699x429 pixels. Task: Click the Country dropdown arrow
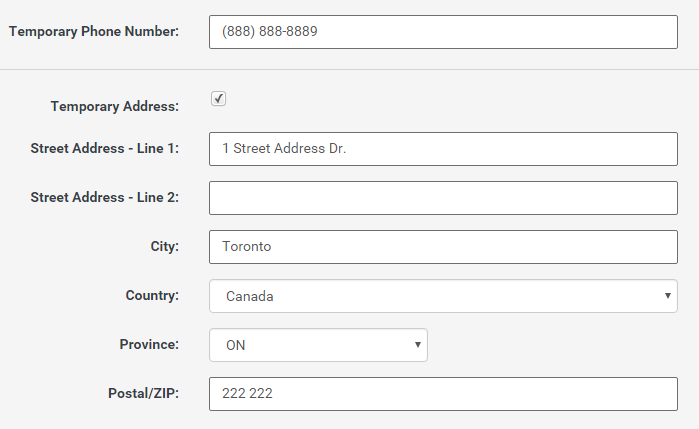click(667, 296)
